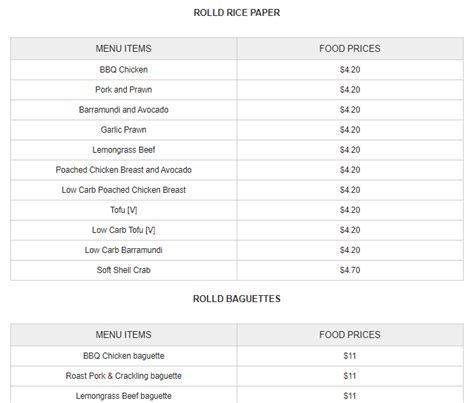Image resolution: width=474 pixels, height=403 pixels.
Task: Click the Tofu [V] item
Action: click(x=124, y=210)
